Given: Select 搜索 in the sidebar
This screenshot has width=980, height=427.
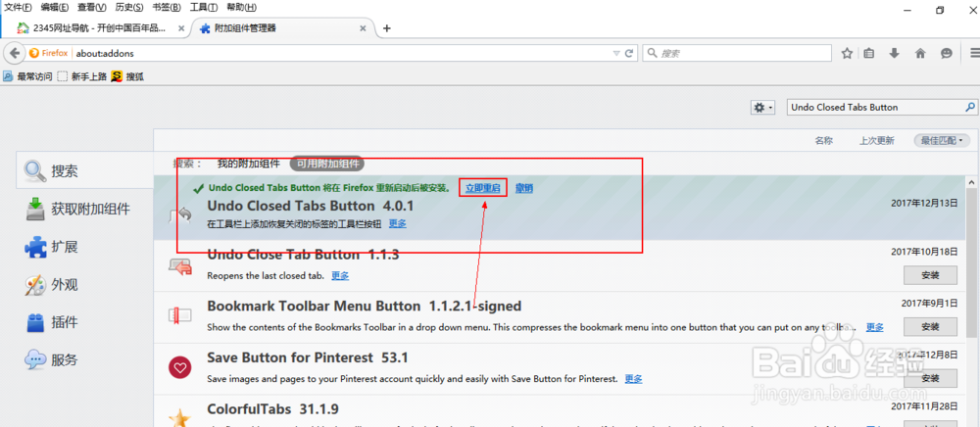Looking at the screenshot, I should tap(85, 170).
